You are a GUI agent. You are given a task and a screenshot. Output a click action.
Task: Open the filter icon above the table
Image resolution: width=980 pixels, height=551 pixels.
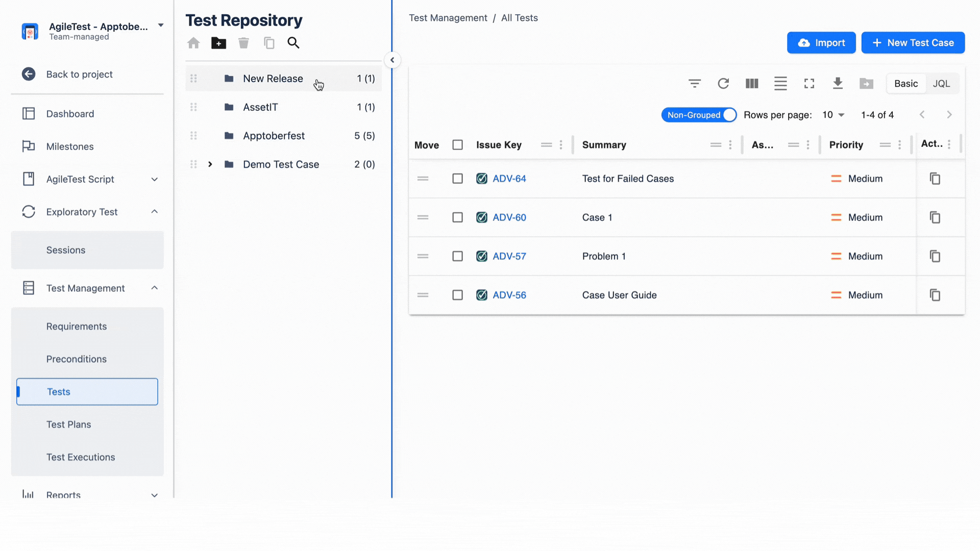point(694,83)
